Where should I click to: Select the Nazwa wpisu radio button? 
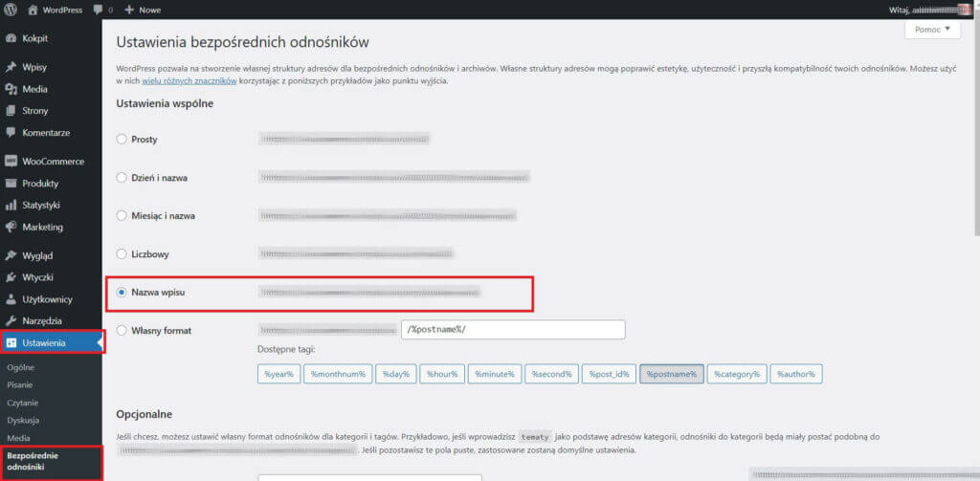pyautogui.click(x=122, y=293)
